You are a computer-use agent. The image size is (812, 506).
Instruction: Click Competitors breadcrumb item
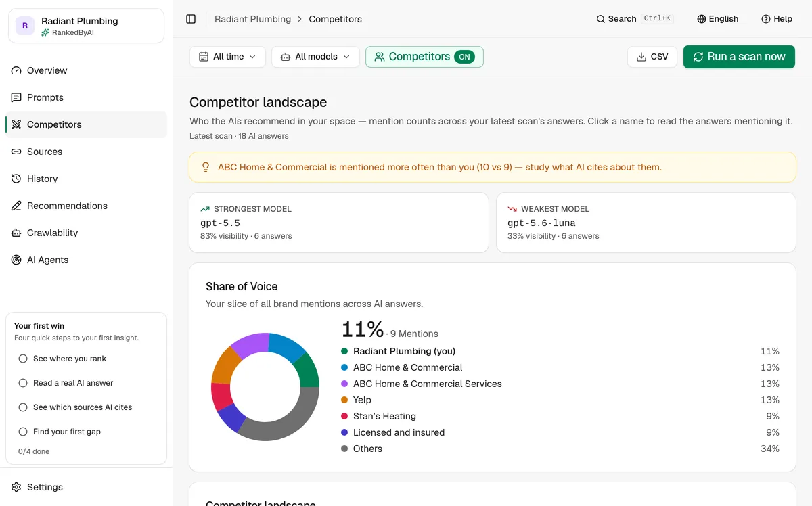coord(336,19)
